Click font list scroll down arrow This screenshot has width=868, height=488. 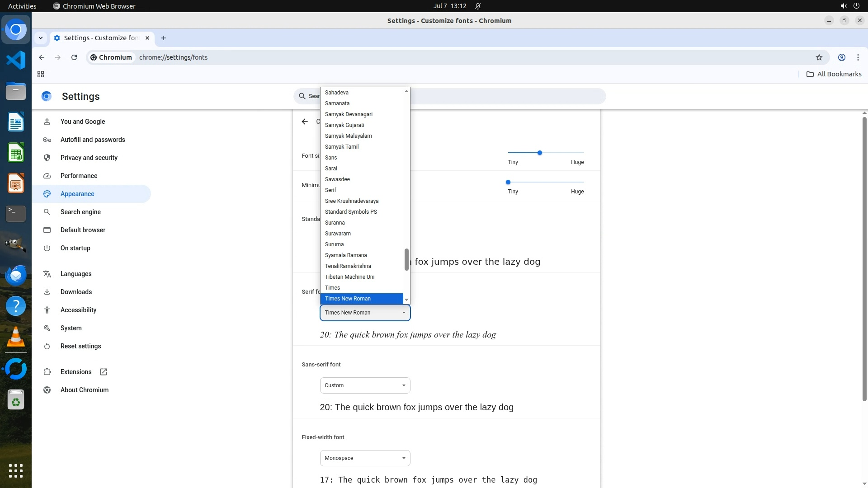[x=406, y=300]
